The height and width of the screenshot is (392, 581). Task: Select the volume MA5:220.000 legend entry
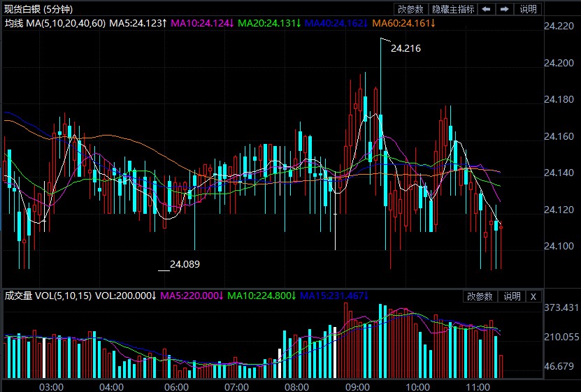[x=192, y=296]
